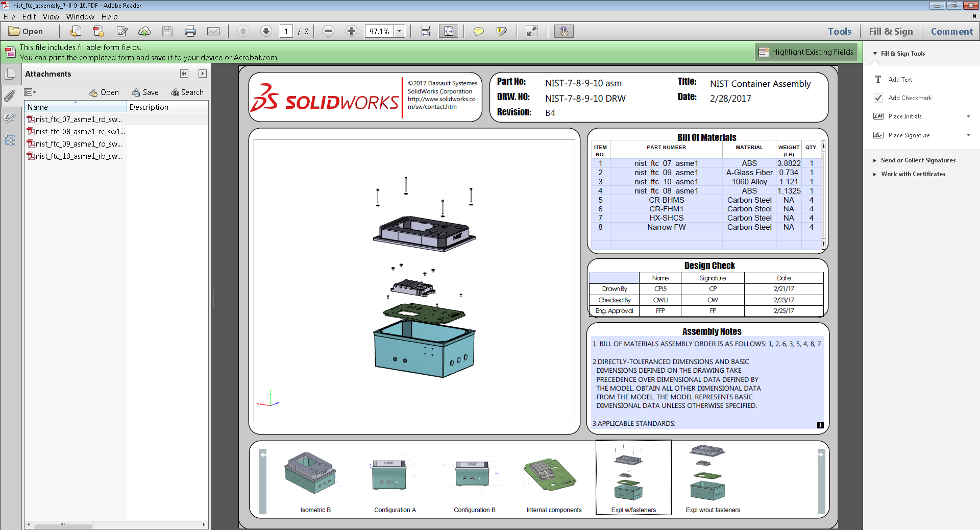Viewport: 980px width, 530px height.
Task: Activate the hand tool on the toolbar
Action: click(563, 31)
